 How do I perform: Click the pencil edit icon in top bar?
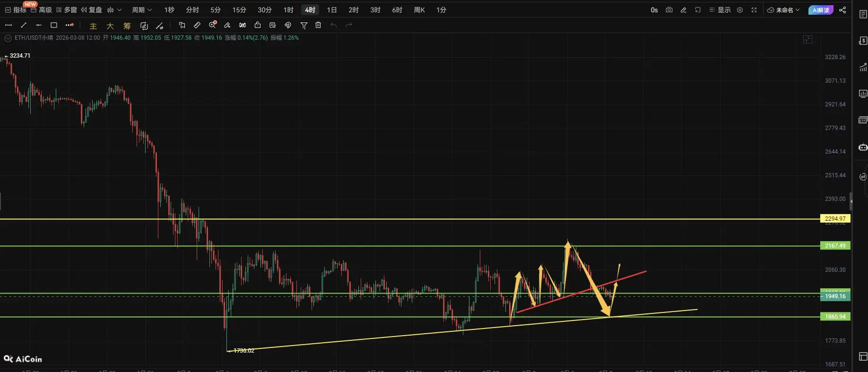pyautogui.click(x=683, y=10)
